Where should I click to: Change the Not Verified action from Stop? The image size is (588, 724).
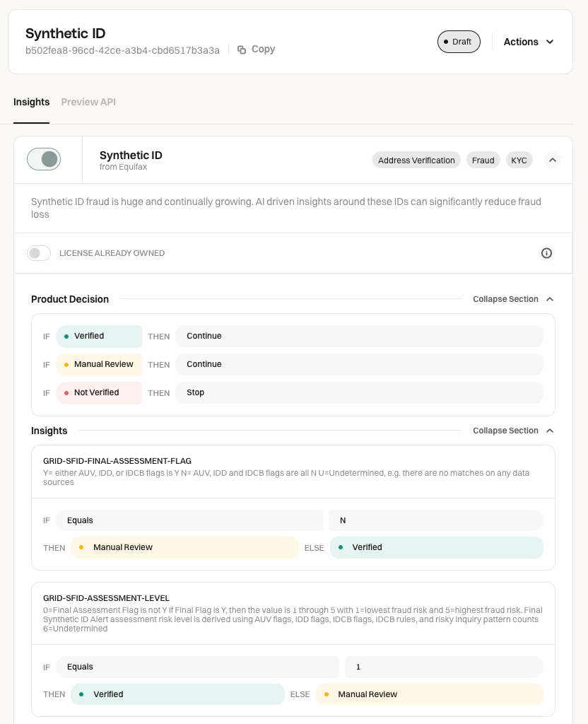(359, 392)
